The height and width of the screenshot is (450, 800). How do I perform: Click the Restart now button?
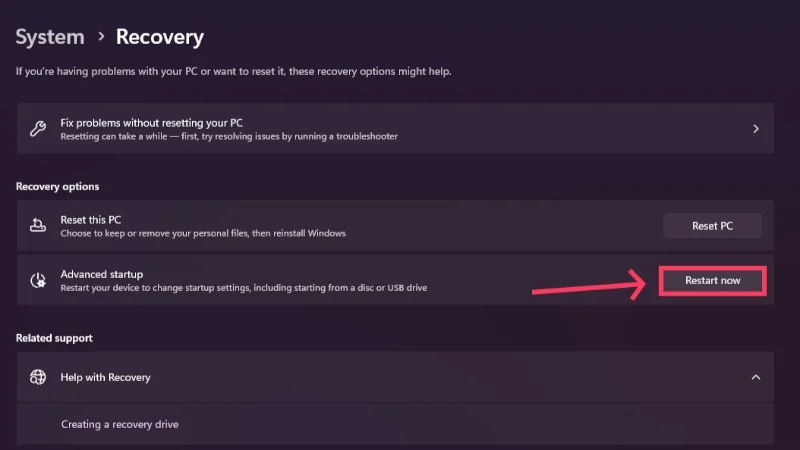712,281
